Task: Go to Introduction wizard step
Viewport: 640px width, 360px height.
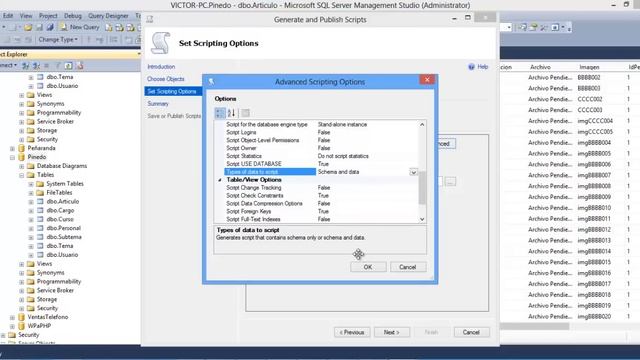Action: [x=161, y=67]
